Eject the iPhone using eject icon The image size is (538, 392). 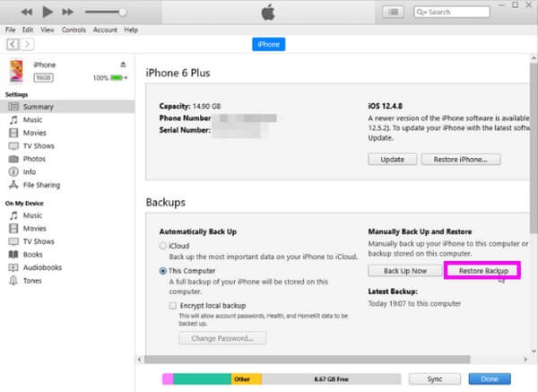tap(123, 65)
